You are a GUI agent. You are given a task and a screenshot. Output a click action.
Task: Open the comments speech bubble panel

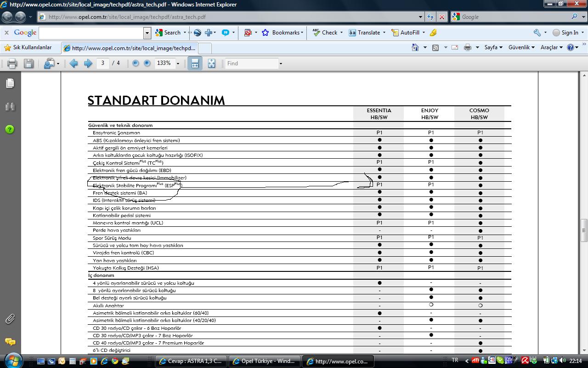pos(10,342)
